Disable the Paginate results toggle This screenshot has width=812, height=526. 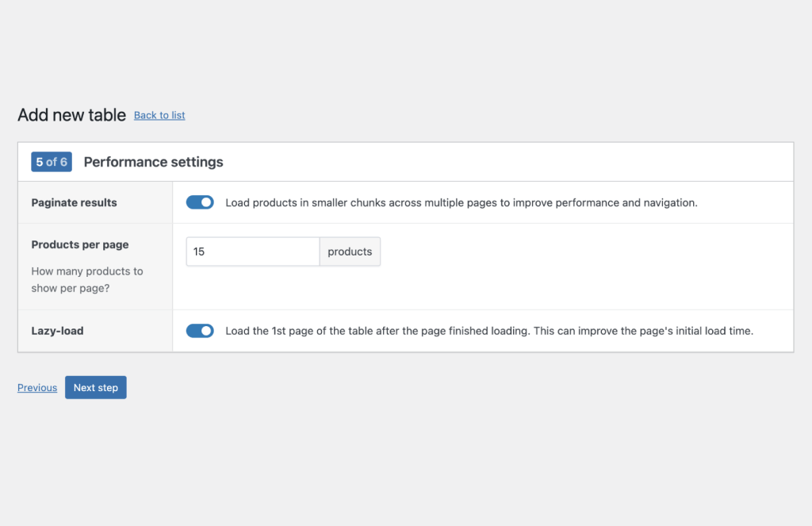(x=200, y=202)
